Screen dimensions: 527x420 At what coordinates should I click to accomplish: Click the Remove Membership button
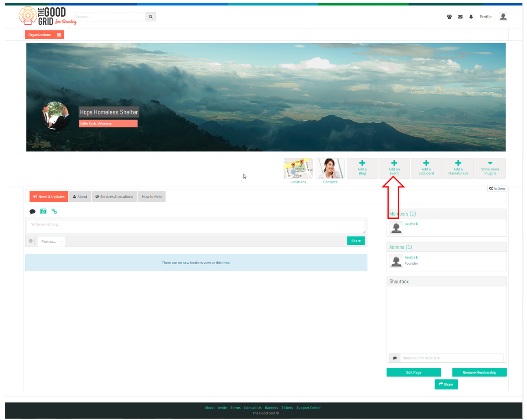coord(479,372)
